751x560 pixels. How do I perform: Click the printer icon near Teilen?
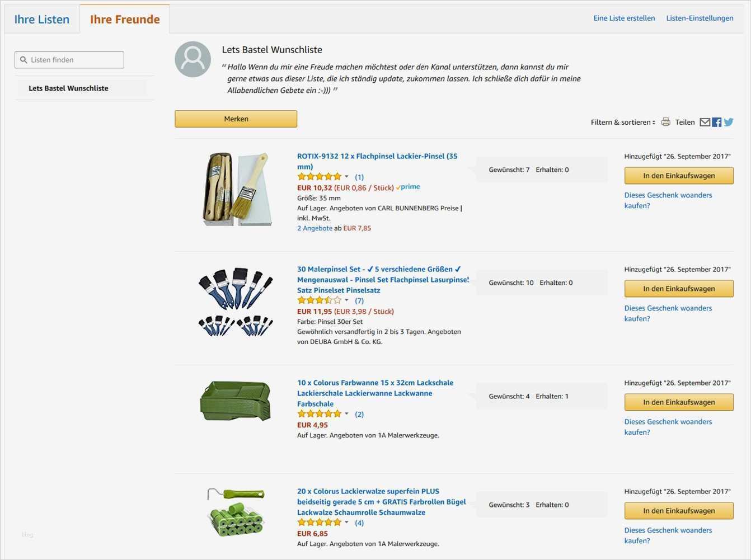(x=665, y=122)
